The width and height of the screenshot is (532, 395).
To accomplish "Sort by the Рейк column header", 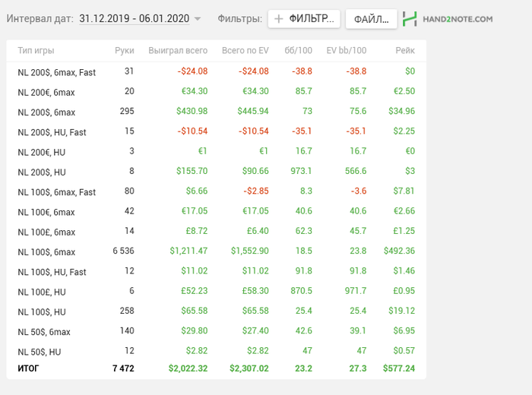I will point(405,51).
